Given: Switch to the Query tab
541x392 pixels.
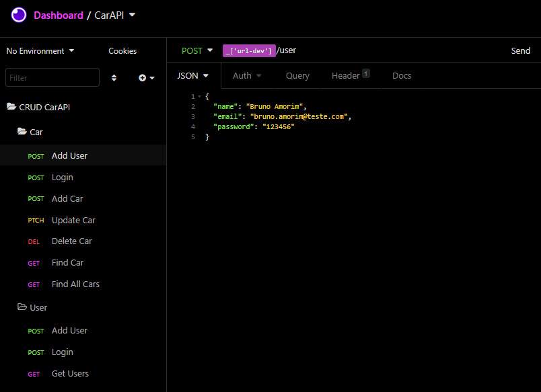Looking at the screenshot, I should click(x=297, y=75).
